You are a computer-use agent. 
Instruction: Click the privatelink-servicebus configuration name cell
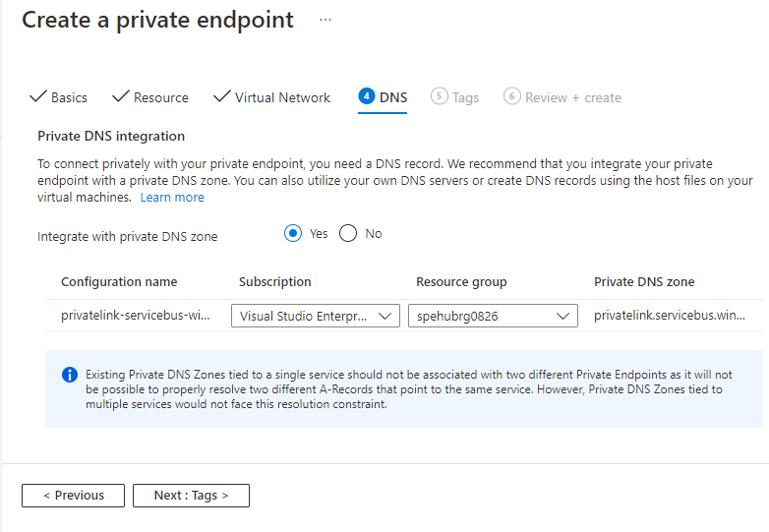(136, 316)
